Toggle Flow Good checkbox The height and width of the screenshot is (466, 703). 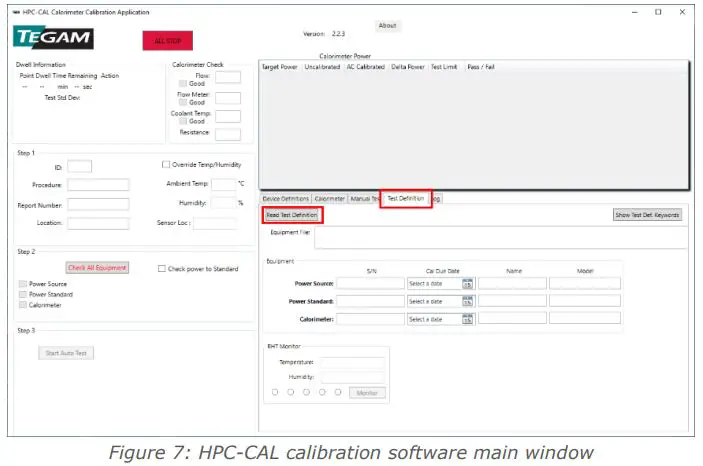[x=183, y=83]
